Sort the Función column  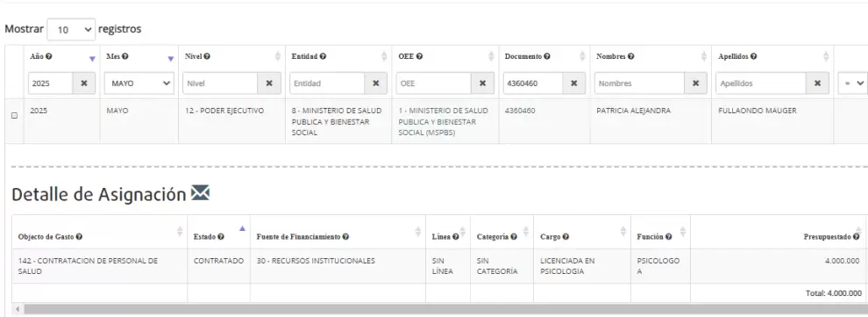(682, 232)
